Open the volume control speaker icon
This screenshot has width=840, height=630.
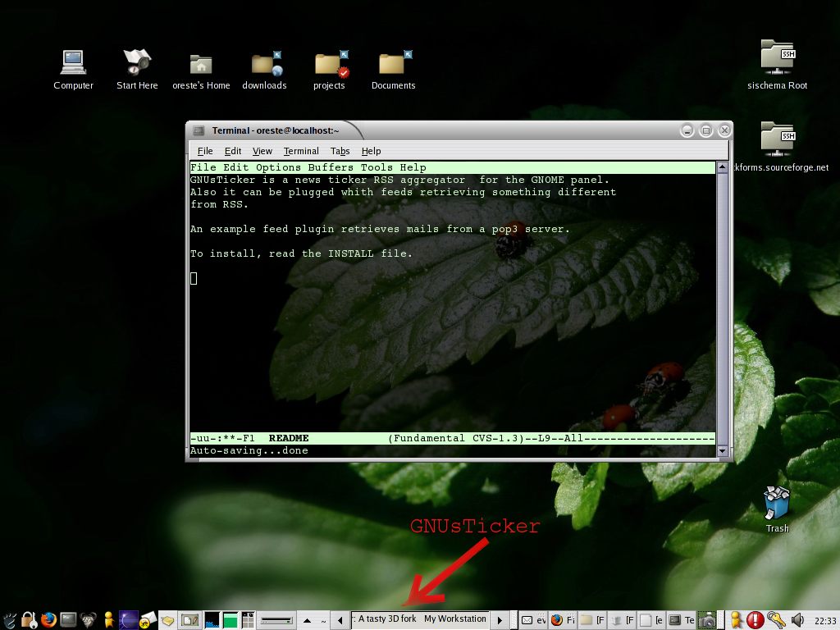coord(797,619)
